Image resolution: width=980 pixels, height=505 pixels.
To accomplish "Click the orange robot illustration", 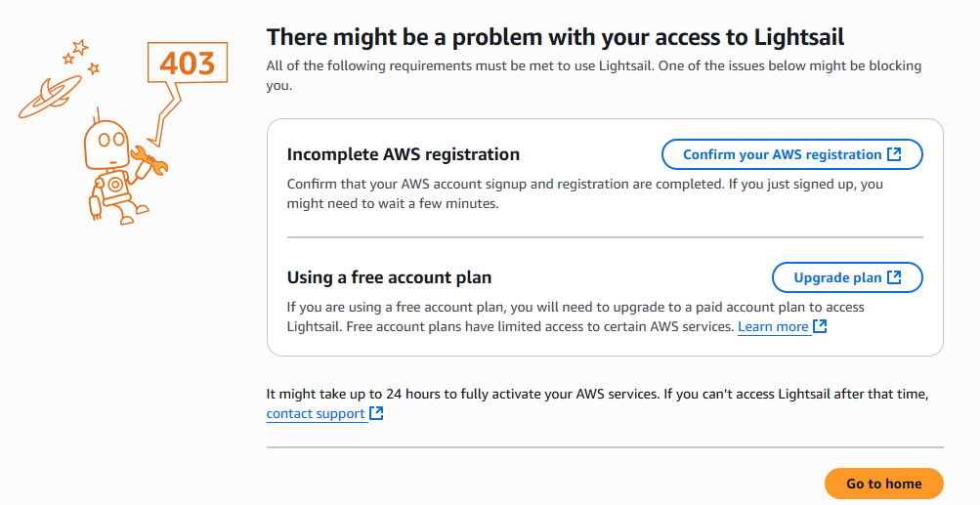I will 114,166.
